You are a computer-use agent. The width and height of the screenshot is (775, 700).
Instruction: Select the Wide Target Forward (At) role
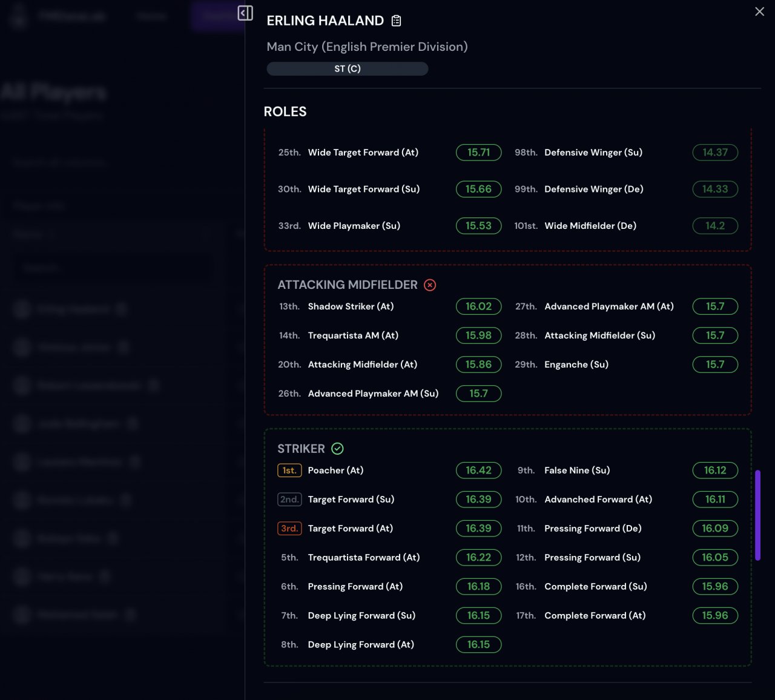(363, 153)
